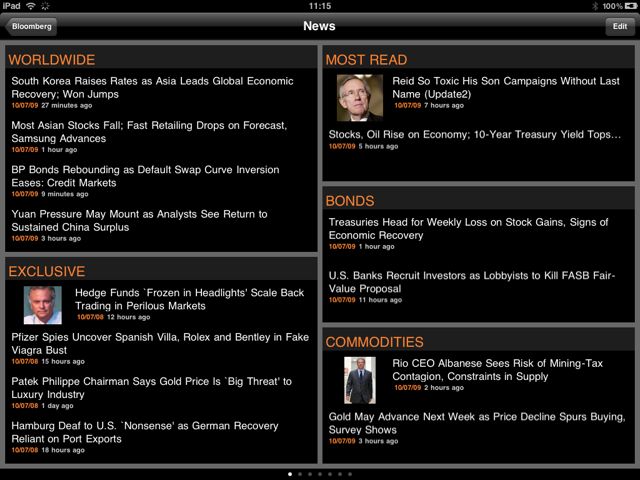Open Rio CEO Albanese mining-tax article

click(x=498, y=370)
